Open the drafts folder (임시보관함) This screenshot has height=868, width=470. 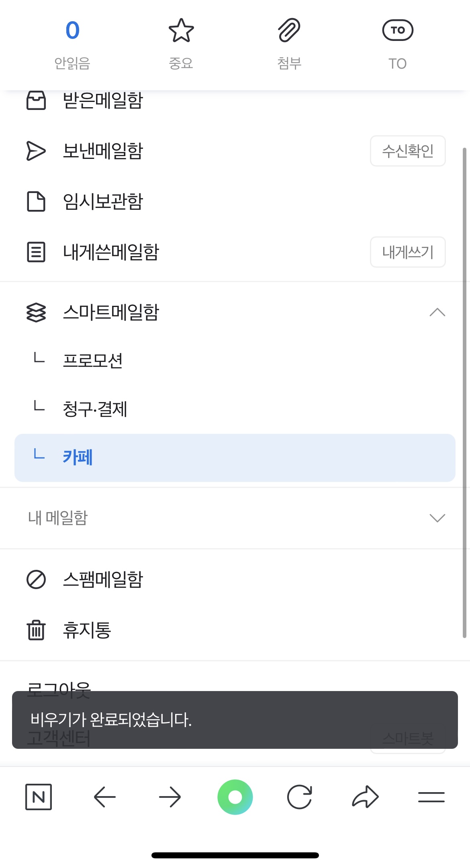(x=103, y=201)
